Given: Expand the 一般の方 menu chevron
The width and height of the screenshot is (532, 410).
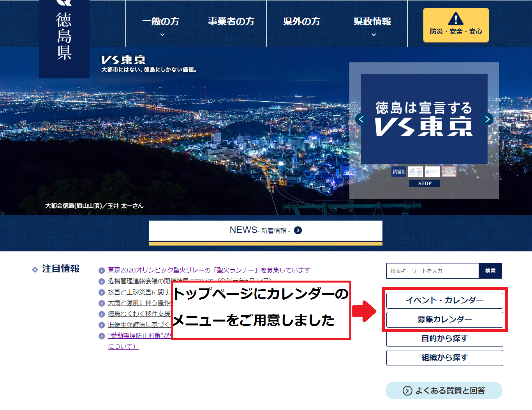Looking at the screenshot, I should point(162,35).
